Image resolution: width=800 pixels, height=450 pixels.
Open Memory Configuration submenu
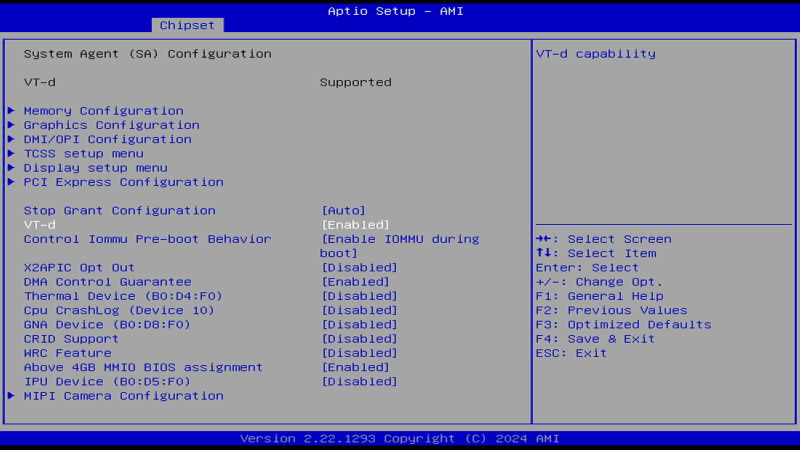tap(104, 111)
